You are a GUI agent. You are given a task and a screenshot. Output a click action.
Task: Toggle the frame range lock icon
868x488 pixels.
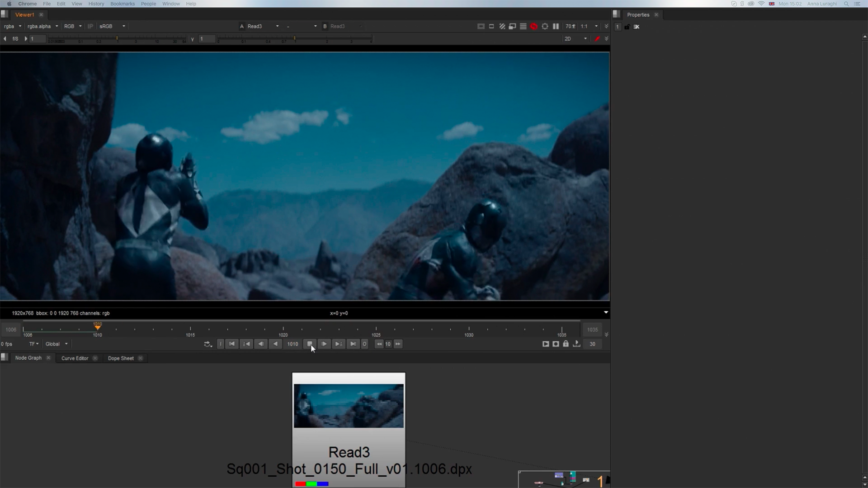click(x=566, y=344)
